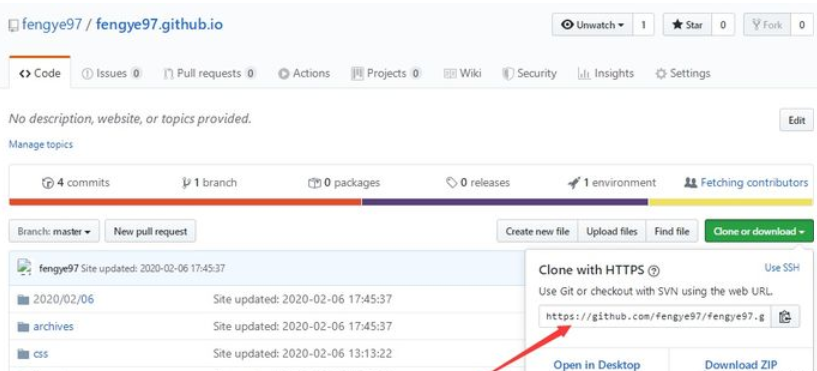Click the folder icon beside archives
817x371 pixels.
[23, 327]
